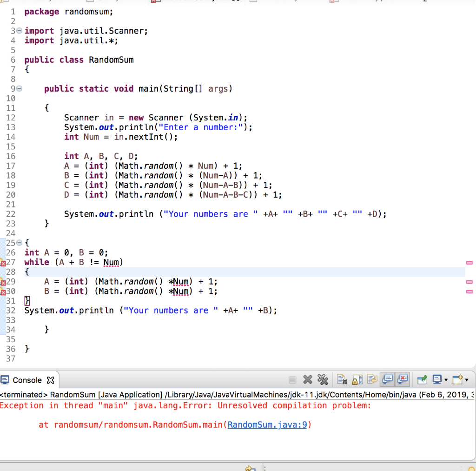Toggle Scroll Lock in the Console
476x471 pixels.
(356, 379)
